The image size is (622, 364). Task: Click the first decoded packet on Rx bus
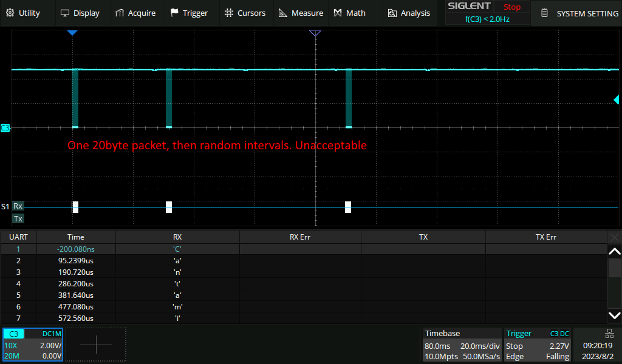(x=75, y=207)
